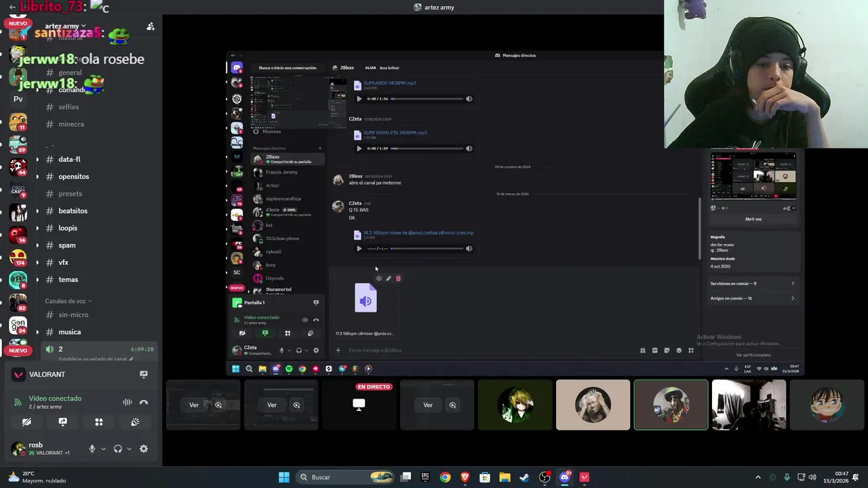Collapse the Canales de voz category
868x488 pixels.
point(68,301)
